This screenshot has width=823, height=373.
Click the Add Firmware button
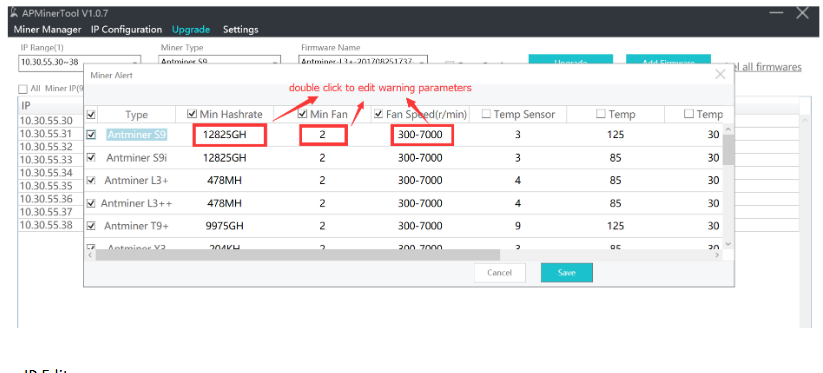click(668, 59)
